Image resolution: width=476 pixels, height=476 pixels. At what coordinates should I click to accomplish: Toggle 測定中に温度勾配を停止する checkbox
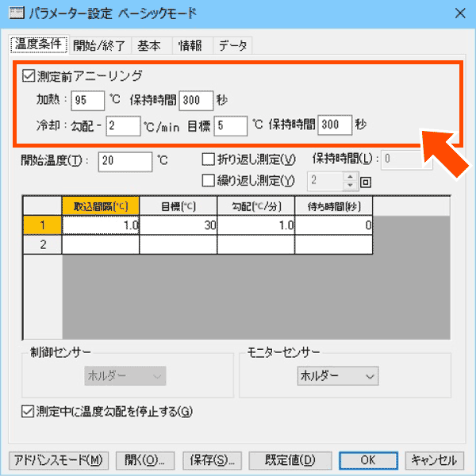[29, 411]
